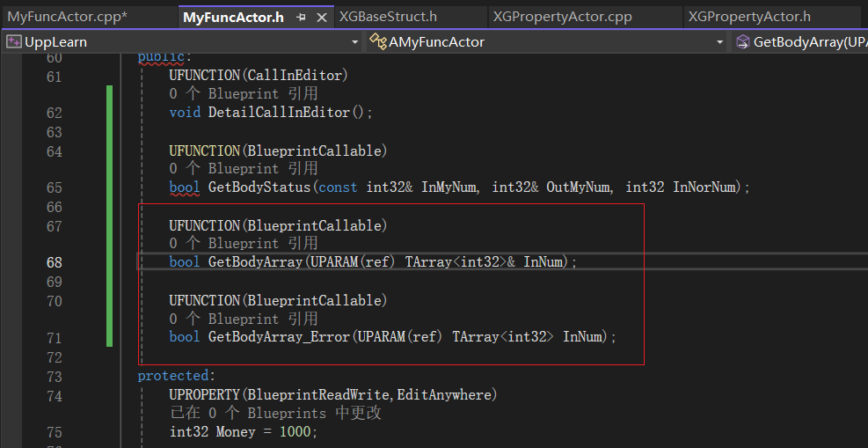Viewport: 868px width, 448px height.
Task: Click the GetBodyArray method icon
Action: pos(743,42)
